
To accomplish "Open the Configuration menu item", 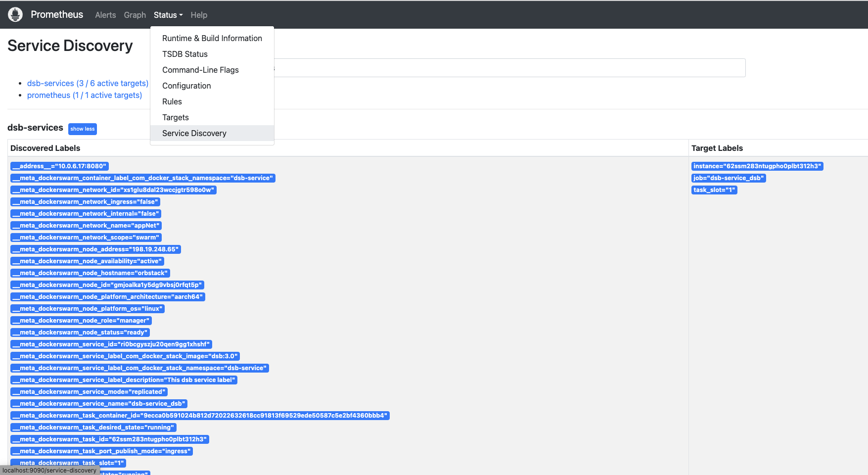I will point(186,86).
